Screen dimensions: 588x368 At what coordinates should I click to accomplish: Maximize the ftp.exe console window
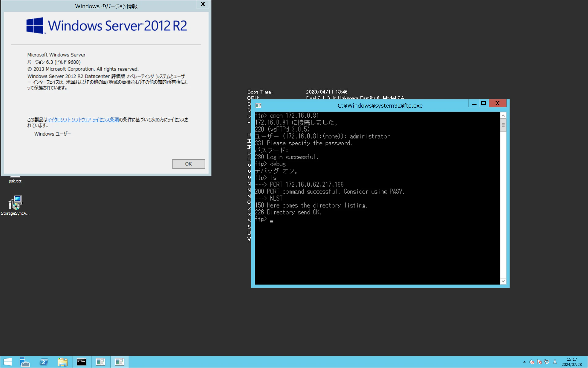pyautogui.click(x=484, y=103)
